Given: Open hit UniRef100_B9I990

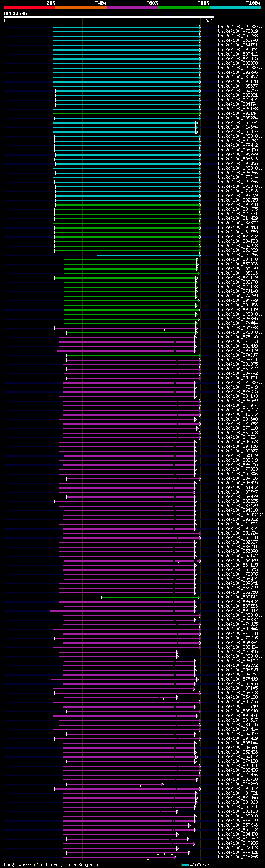Looking at the screenshot, I should pos(238,63).
